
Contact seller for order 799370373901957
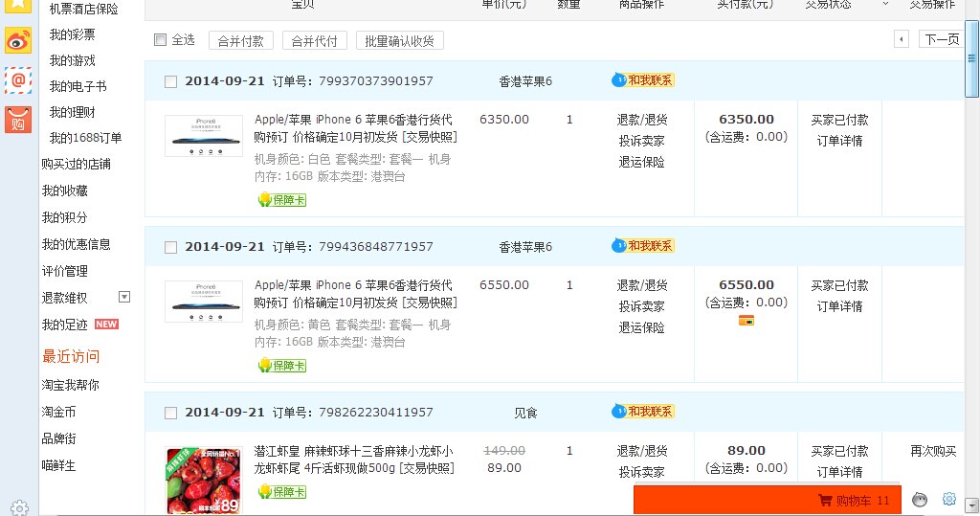(643, 80)
